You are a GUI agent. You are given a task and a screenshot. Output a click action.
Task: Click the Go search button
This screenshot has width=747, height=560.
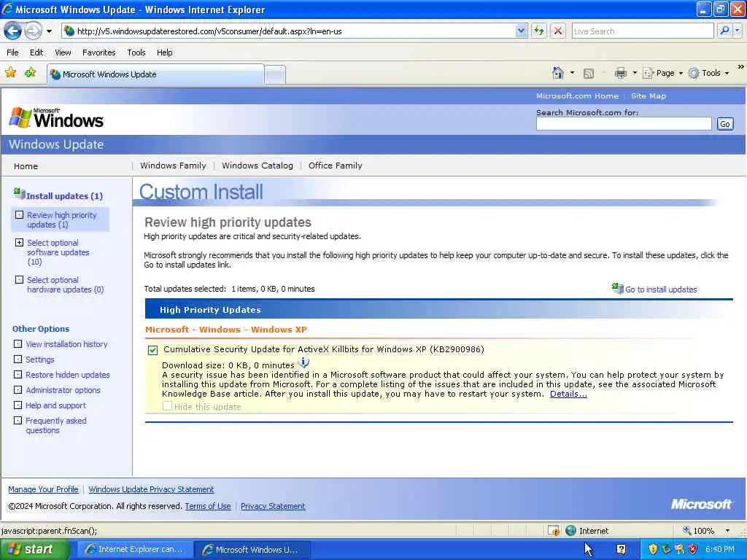(x=724, y=124)
